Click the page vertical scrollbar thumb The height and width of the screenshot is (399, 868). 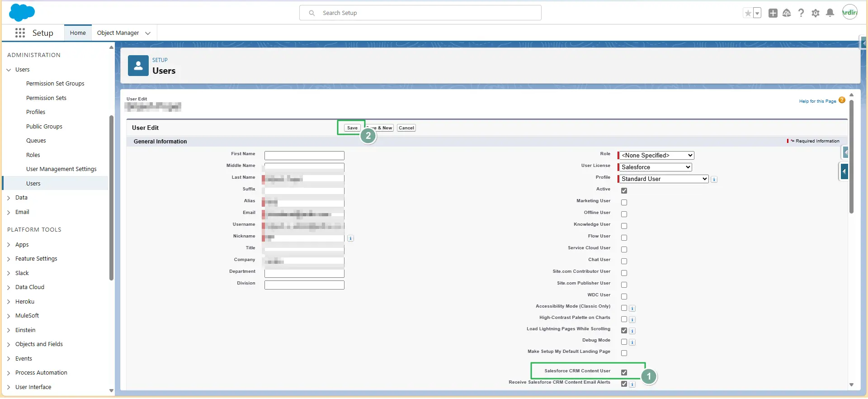point(851,157)
